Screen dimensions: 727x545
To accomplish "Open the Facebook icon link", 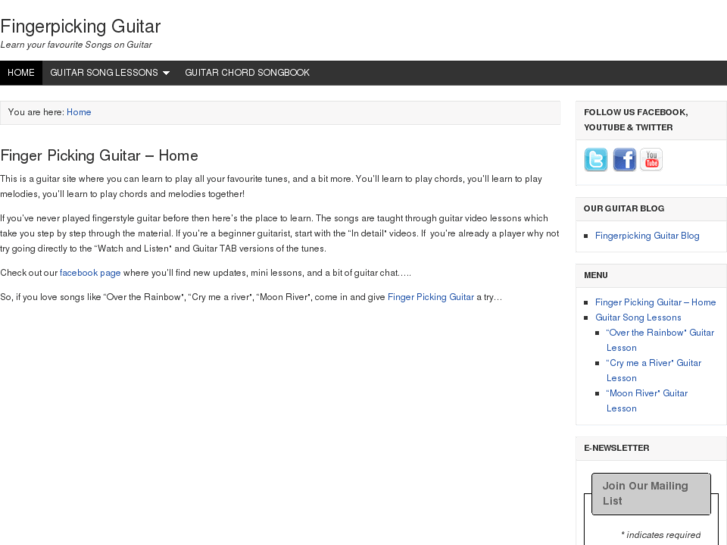I will [x=624, y=160].
